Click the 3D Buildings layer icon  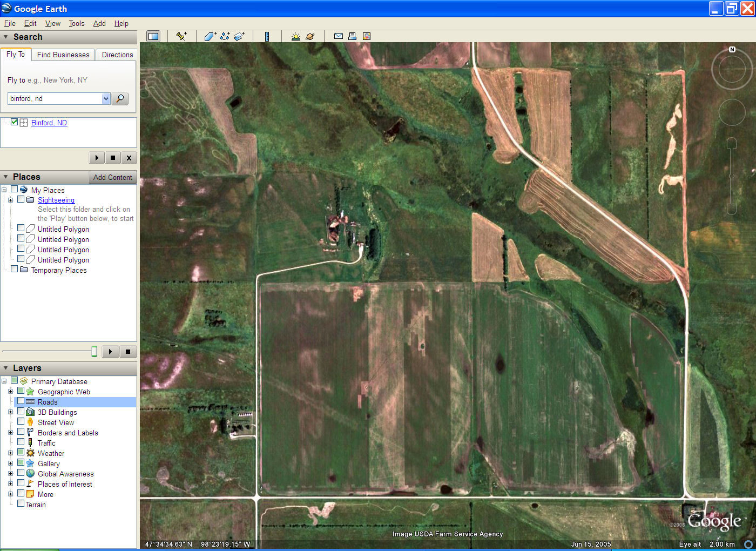31,412
